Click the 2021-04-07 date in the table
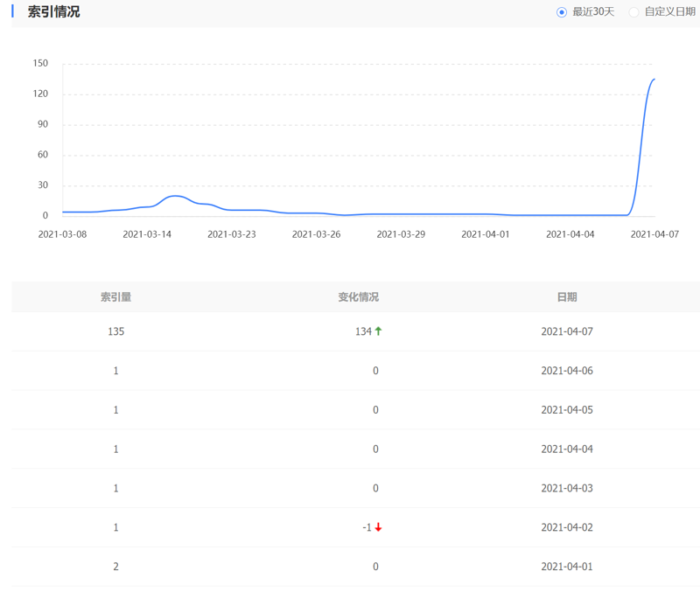The height and width of the screenshot is (592, 700). pyautogui.click(x=566, y=331)
